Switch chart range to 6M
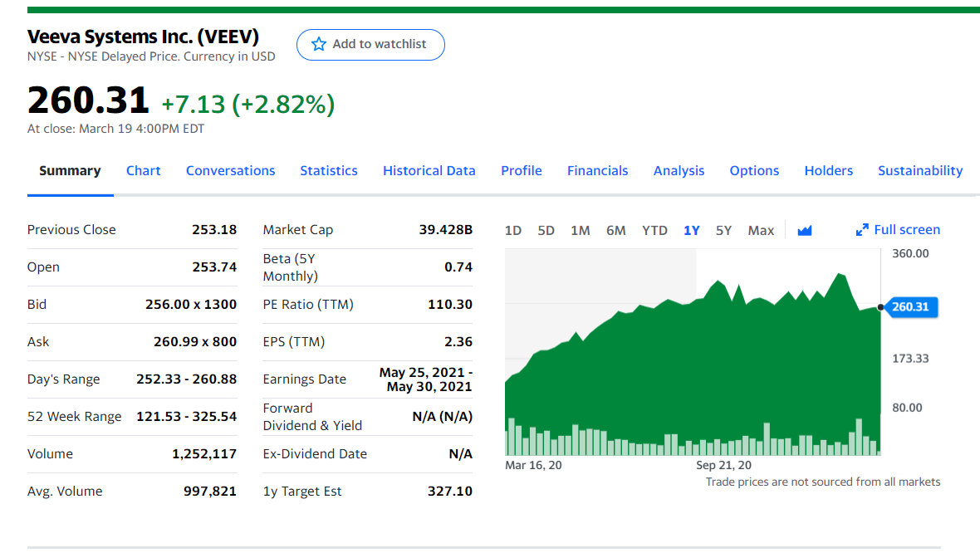This screenshot has width=980, height=553. (615, 231)
